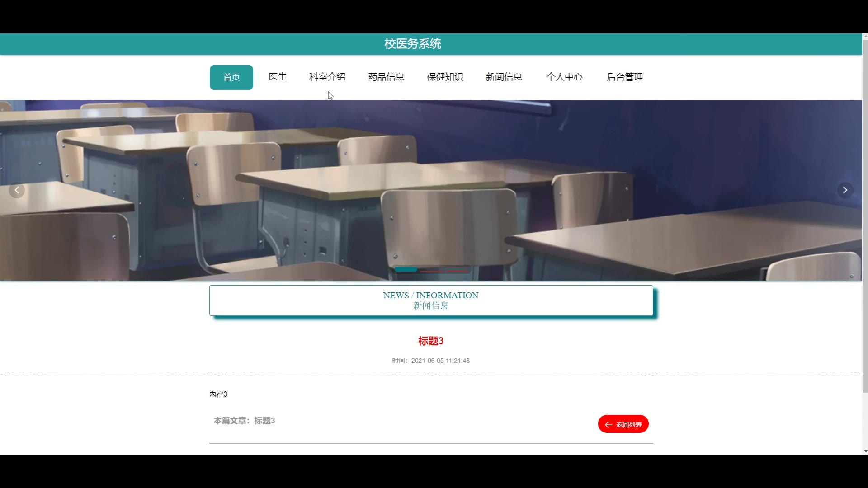Viewport: 868px width, 488px height.
Task: Click the carousel previous arrow
Action: point(17,190)
